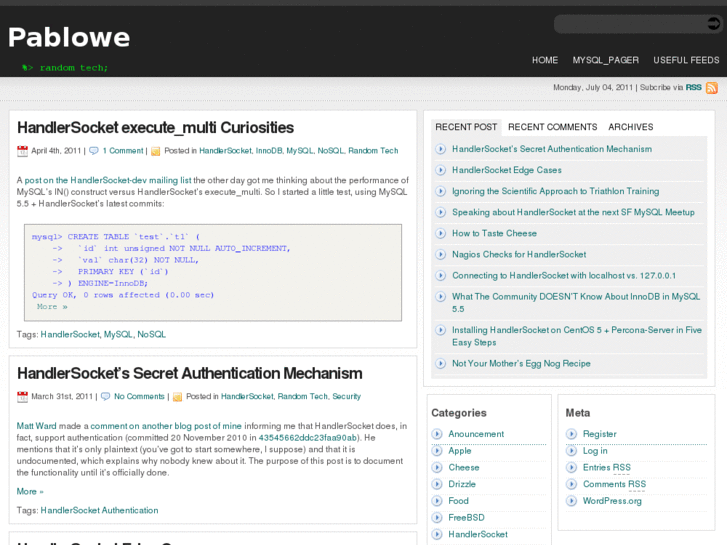Open Speaking about HandlerSocket at SF MySQL Meetup
The width and height of the screenshot is (727, 545).
(x=573, y=212)
